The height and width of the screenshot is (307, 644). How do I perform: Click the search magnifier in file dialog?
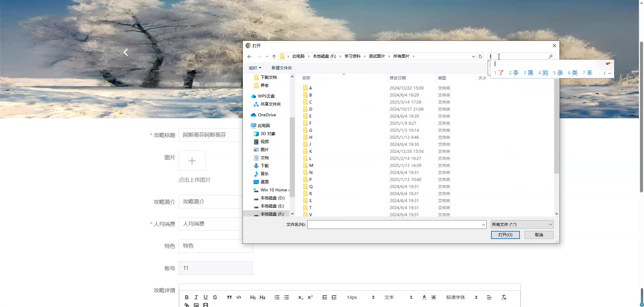pos(550,57)
